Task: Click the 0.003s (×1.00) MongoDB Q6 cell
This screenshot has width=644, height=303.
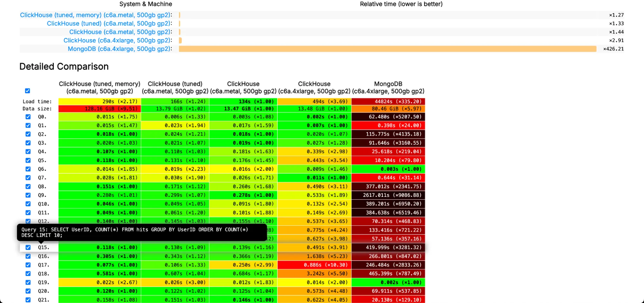Action: coord(388,169)
